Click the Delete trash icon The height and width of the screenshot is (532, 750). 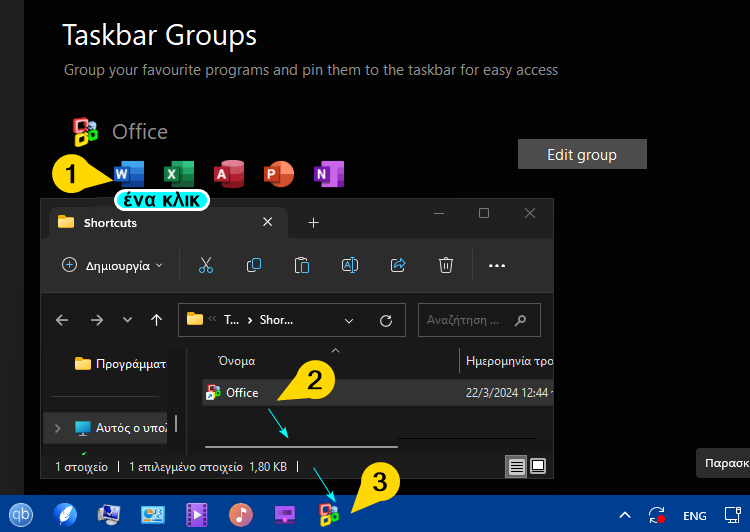[446, 265]
